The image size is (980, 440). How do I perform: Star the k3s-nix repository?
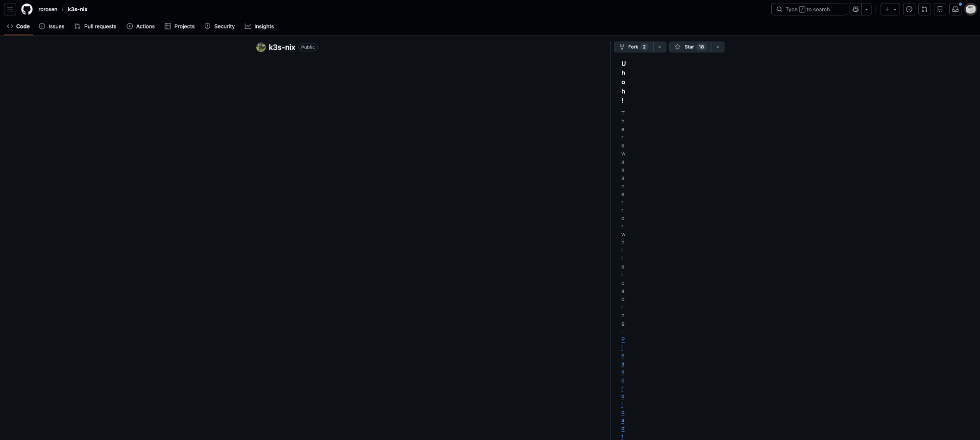(x=690, y=47)
